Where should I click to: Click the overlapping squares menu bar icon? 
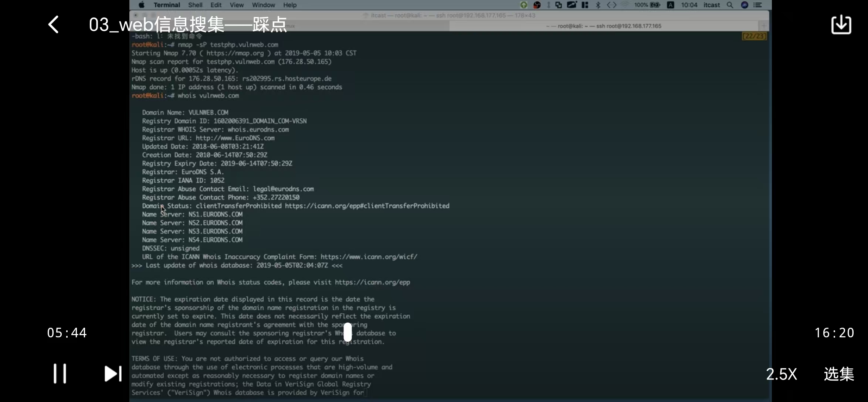click(559, 5)
